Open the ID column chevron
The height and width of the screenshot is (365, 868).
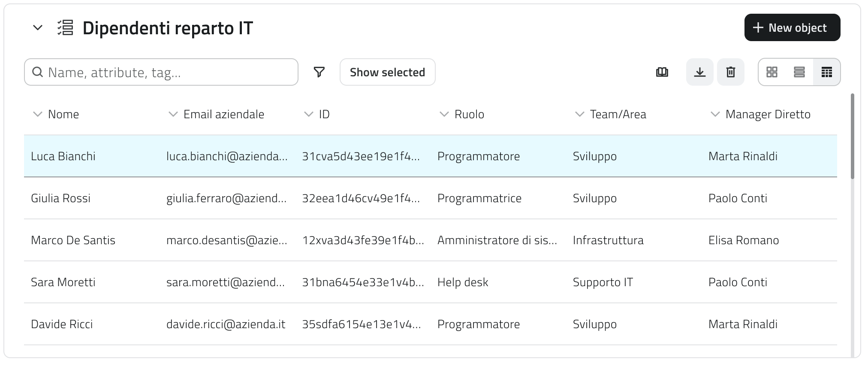click(308, 114)
